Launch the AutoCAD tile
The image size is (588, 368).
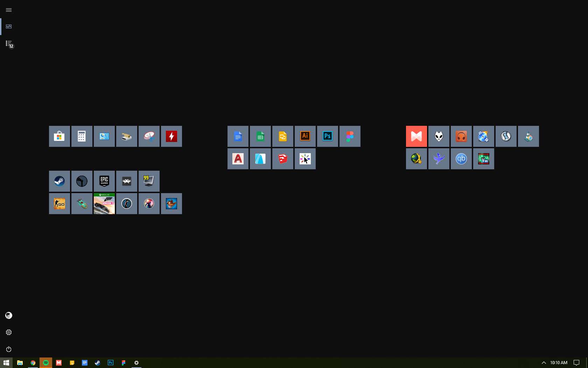click(238, 159)
